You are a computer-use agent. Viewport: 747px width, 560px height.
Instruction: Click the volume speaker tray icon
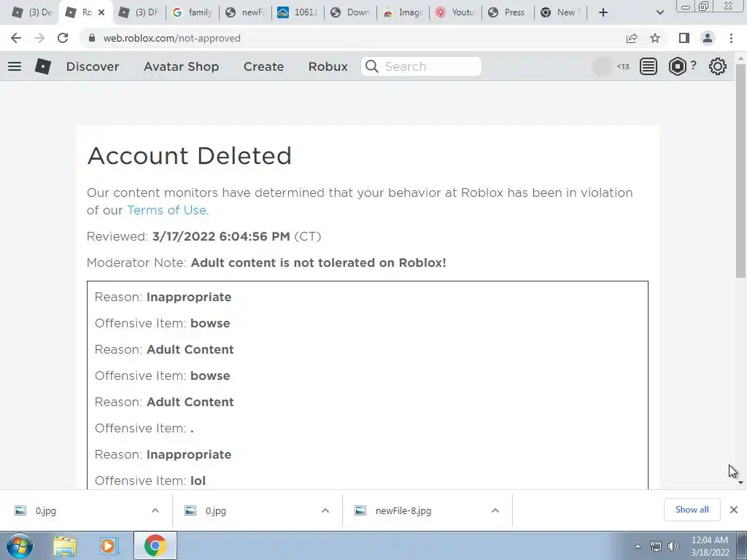tap(673, 546)
